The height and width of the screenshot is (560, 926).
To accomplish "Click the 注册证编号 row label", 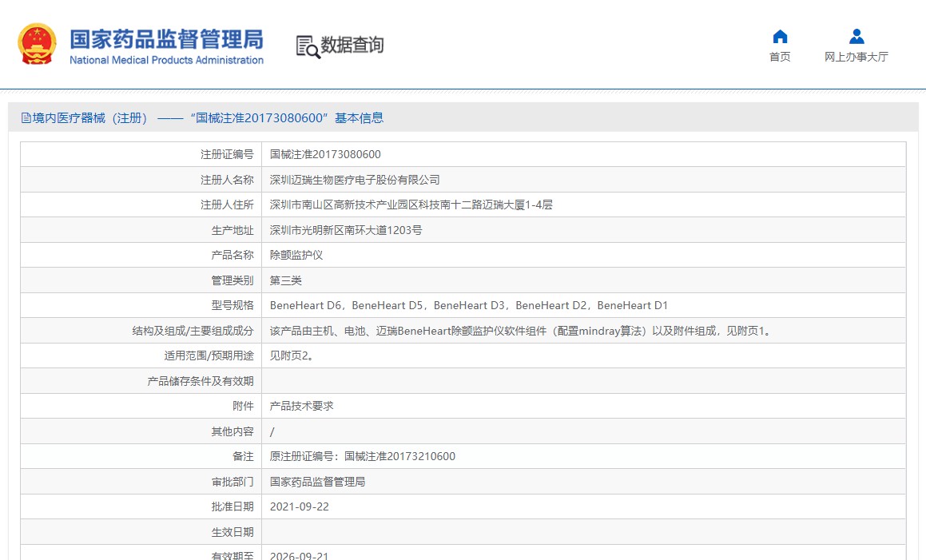I will coord(228,154).
